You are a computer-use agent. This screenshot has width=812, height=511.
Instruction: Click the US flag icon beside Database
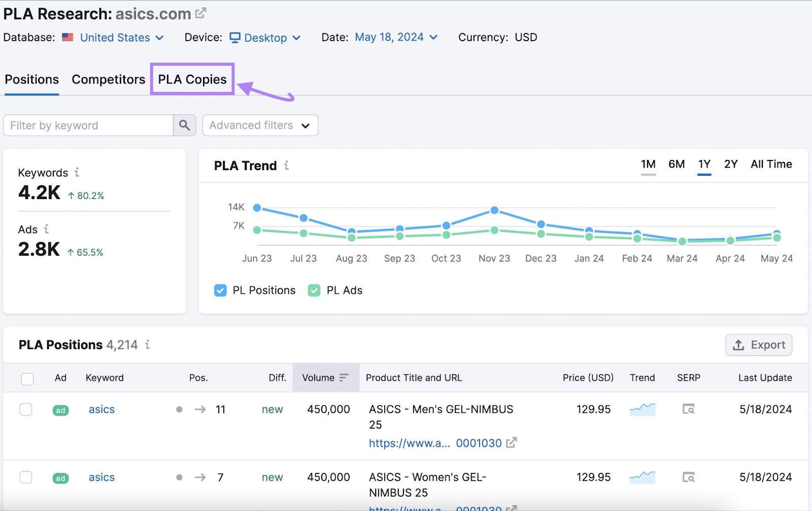point(67,37)
